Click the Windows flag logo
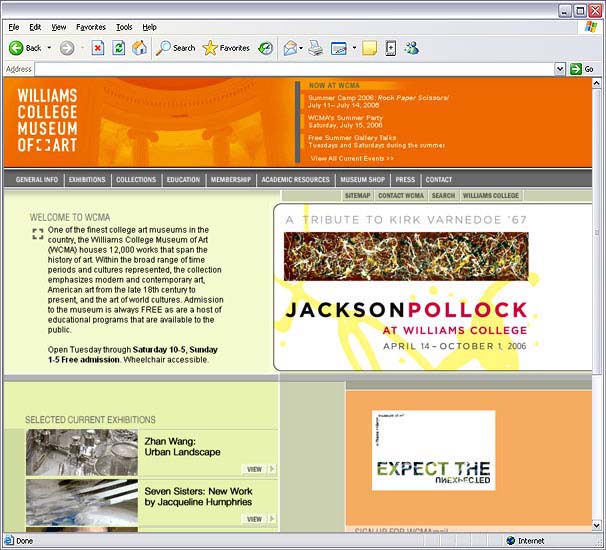This screenshot has height=550, width=606. tap(591, 27)
